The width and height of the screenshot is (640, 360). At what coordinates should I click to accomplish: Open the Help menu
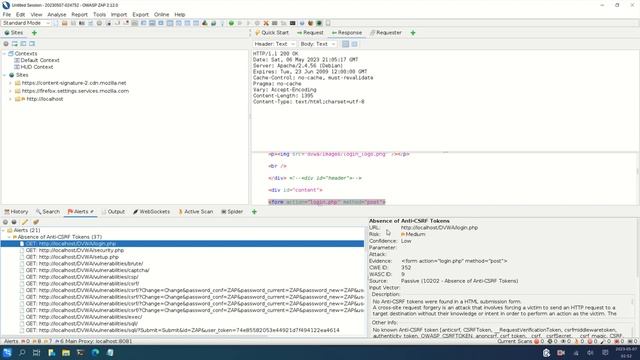(180, 14)
